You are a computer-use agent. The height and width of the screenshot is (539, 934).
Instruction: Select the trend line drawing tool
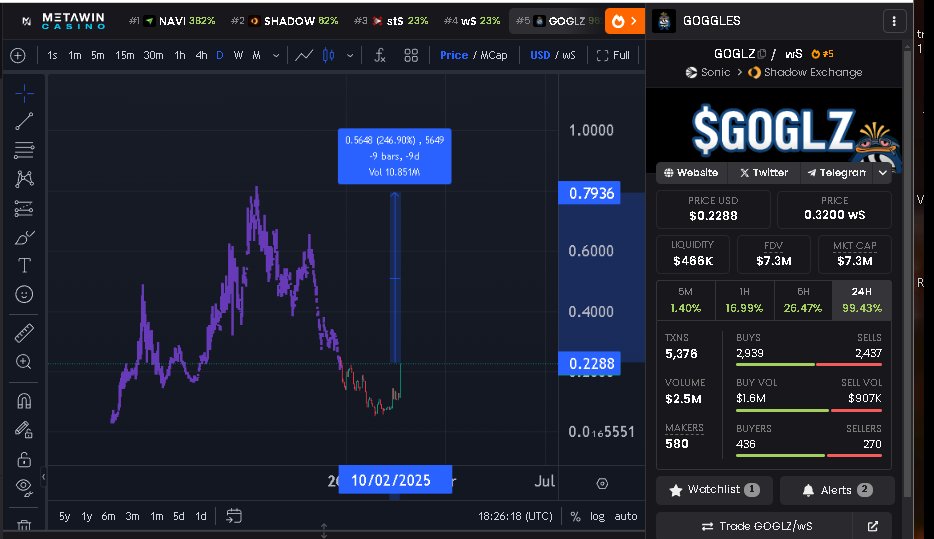pos(24,121)
